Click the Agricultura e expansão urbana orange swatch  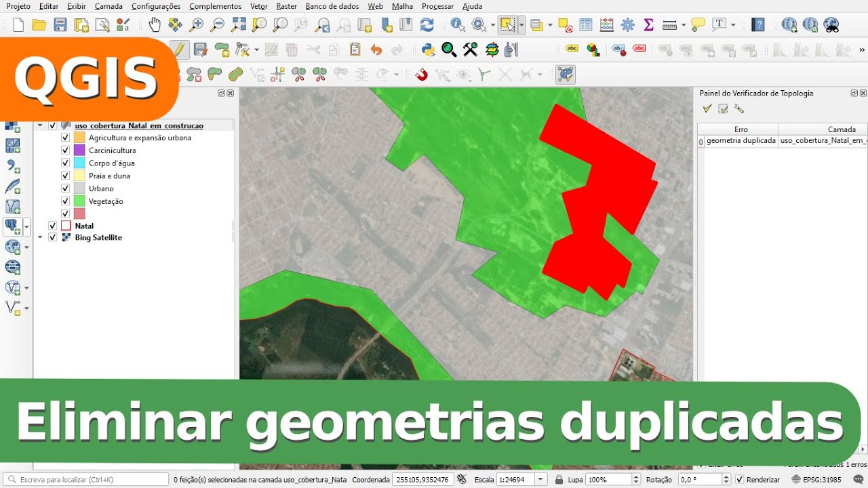(79, 138)
